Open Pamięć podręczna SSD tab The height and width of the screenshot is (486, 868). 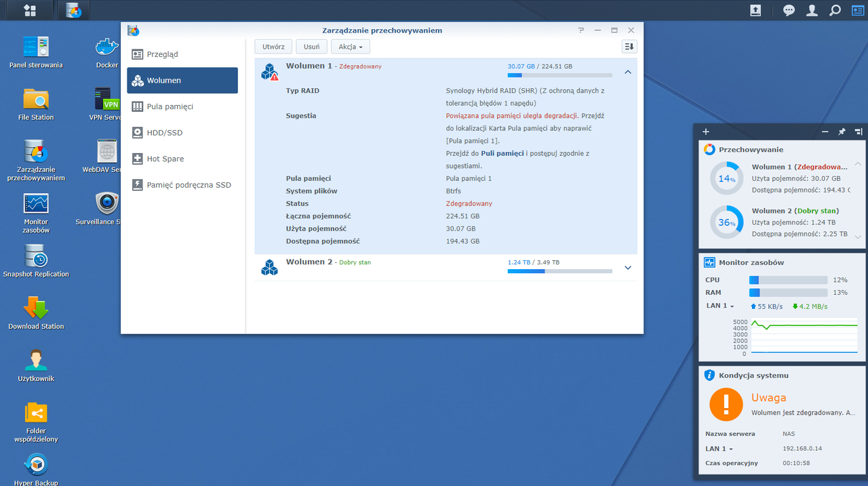[x=182, y=184]
